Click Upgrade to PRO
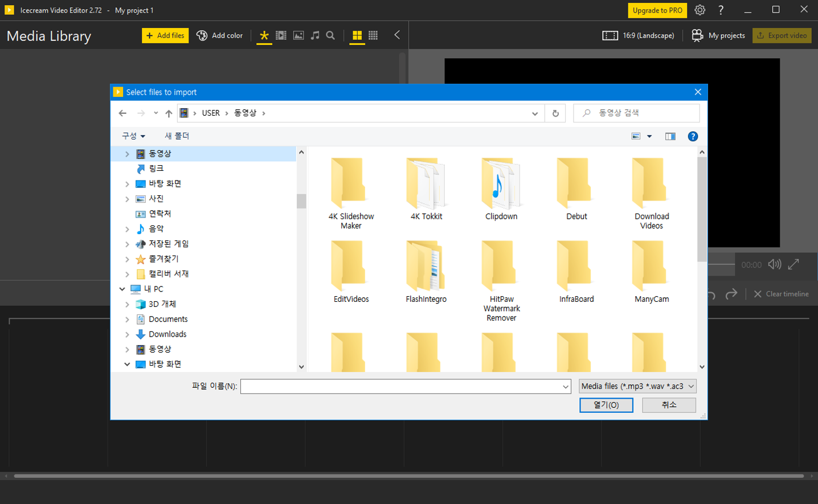The width and height of the screenshot is (818, 504). coord(657,10)
